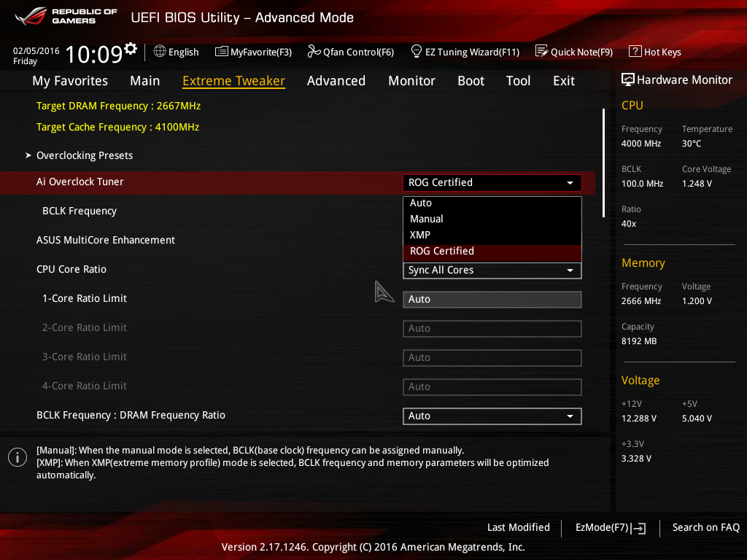The image size is (747, 560).
Task: Click the settings gear next to the clock
Action: pos(131,48)
